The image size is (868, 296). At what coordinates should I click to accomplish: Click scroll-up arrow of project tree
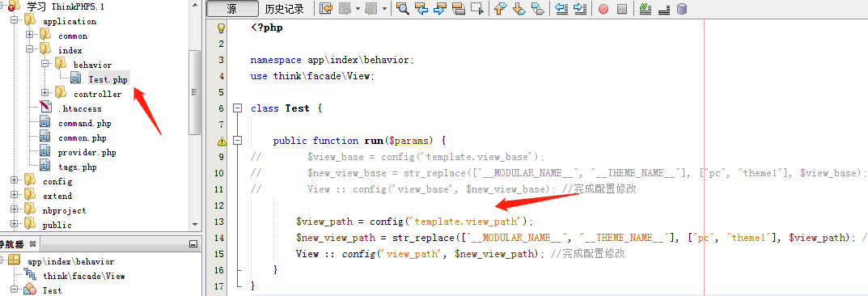pos(194,4)
